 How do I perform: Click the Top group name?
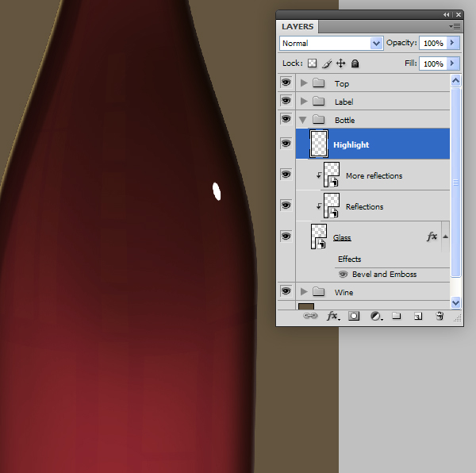[342, 83]
